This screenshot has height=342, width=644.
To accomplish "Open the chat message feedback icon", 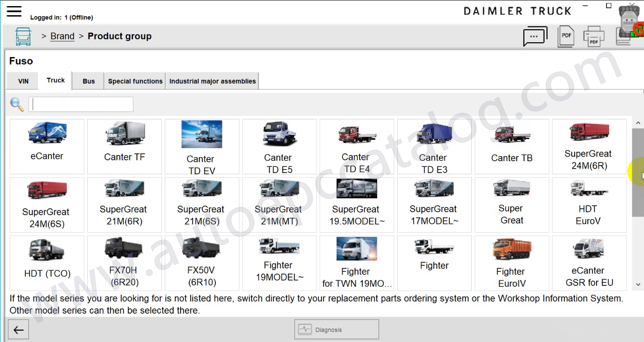I will pos(535,37).
